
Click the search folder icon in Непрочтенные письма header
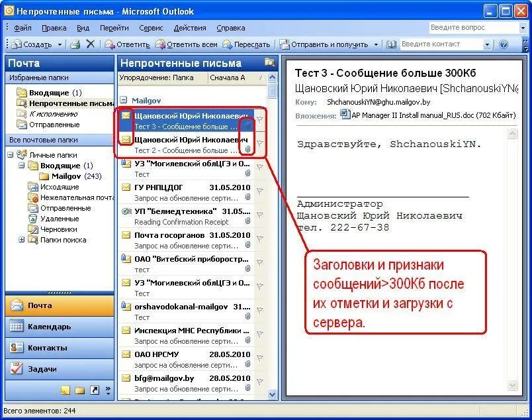coord(269,62)
